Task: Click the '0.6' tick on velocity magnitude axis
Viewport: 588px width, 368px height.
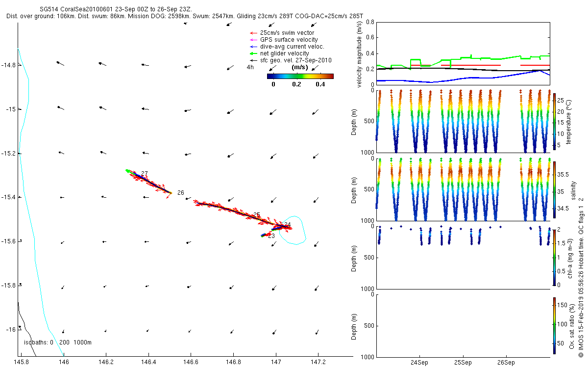Action: pyautogui.click(x=370, y=38)
